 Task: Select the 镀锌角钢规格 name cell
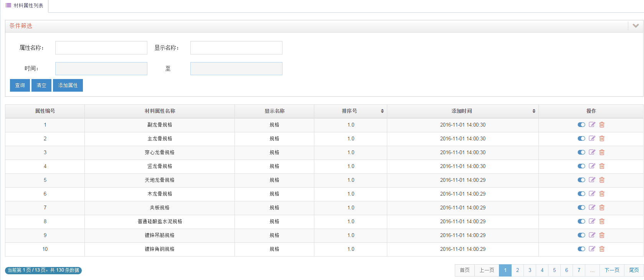point(160,249)
